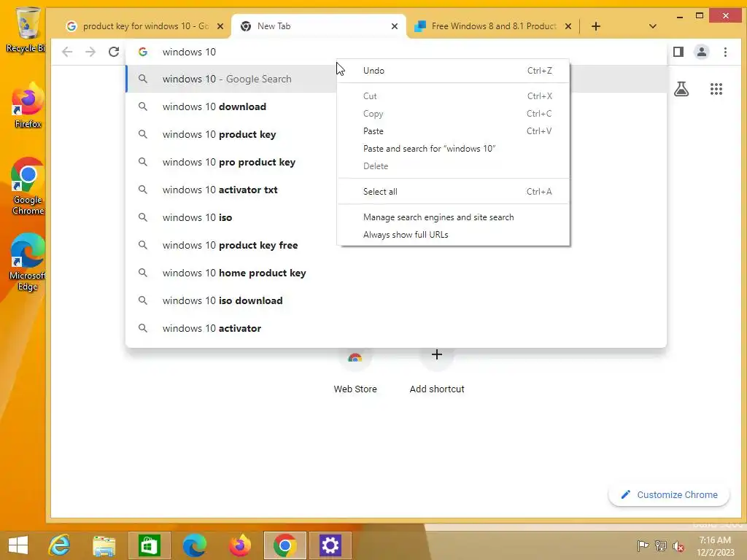Screen dimensions: 747x560
Task: Open the Microsoft Edge desktop shortcut
Action: coord(28,262)
